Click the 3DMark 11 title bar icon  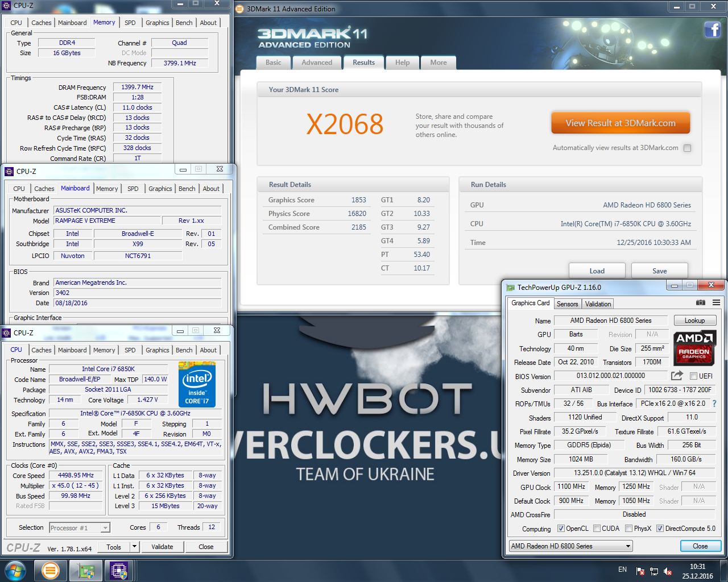pyautogui.click(x=239, y=9)
